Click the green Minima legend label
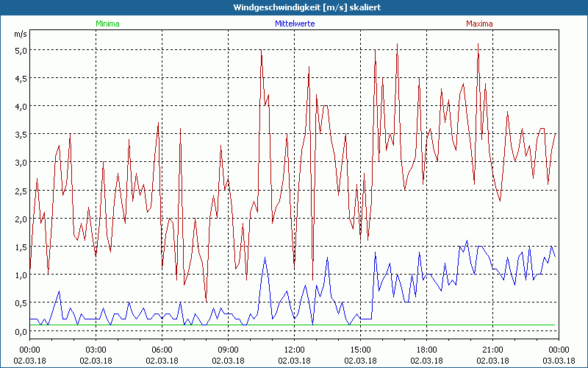 (107, 24)
